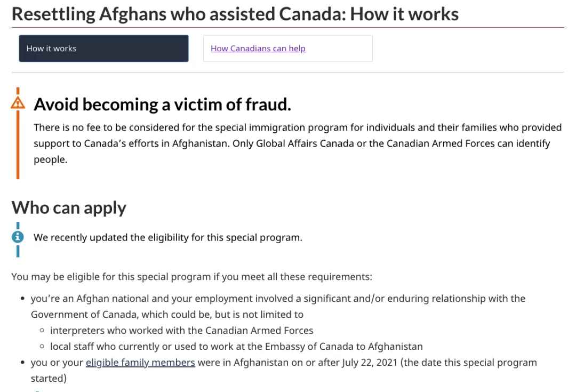
Task: Click the "Who can apply" heading
Action: click(x=69, y=208)
